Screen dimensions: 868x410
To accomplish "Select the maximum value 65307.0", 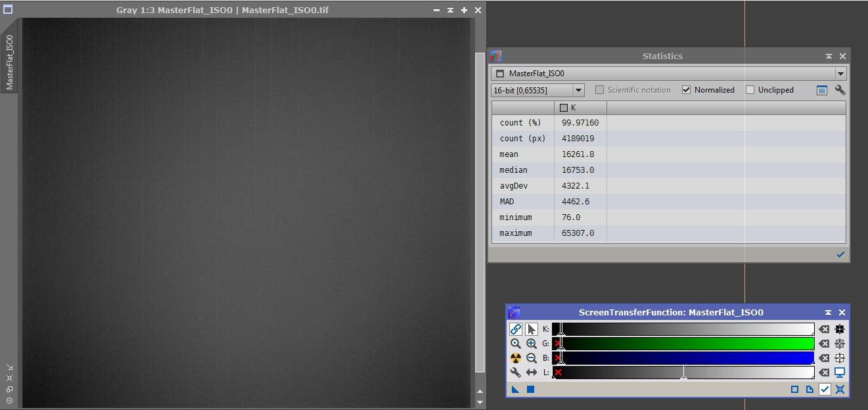I will (578, 233).
